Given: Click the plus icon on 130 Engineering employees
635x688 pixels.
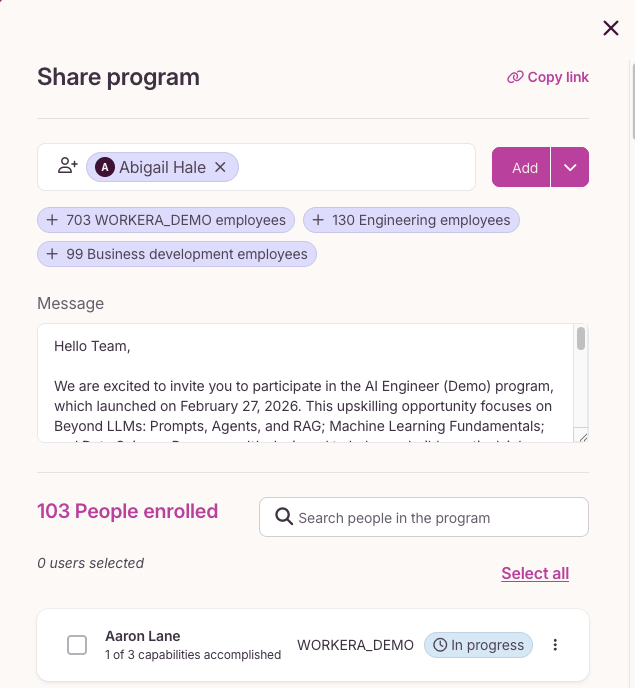Looking at the screenshot, I should click(x=318, y=220).
